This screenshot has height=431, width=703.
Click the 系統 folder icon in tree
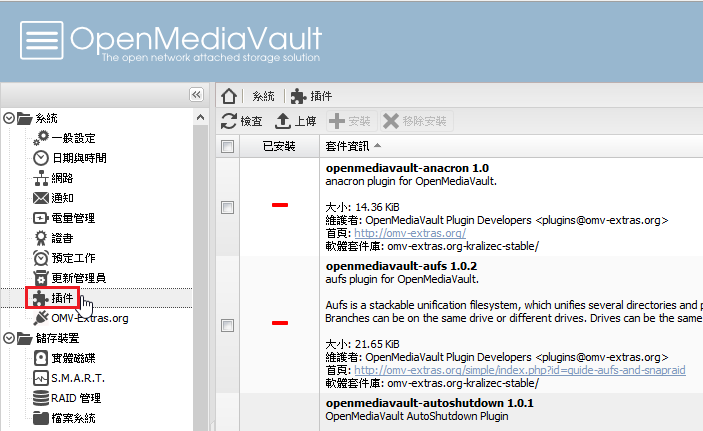(25, 118)
